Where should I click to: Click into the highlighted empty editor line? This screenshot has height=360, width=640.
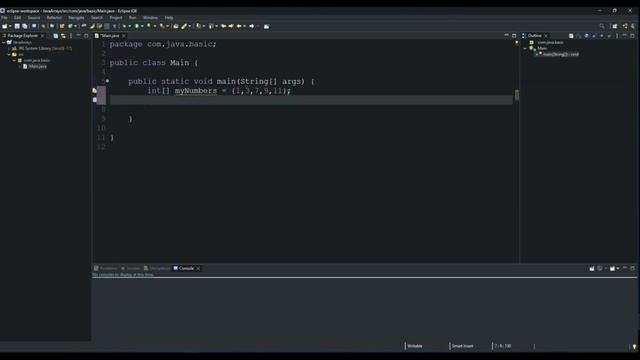click(311, 100)
